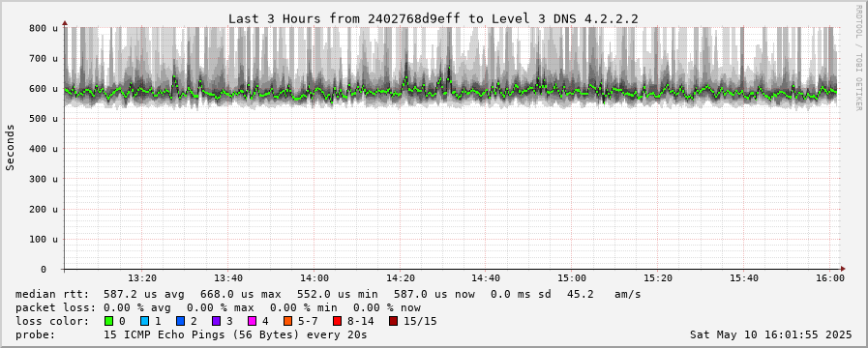Click the graph title mentioning Level 3 DNS
Viewport: 868px width, 348px height.
[434, 18]
